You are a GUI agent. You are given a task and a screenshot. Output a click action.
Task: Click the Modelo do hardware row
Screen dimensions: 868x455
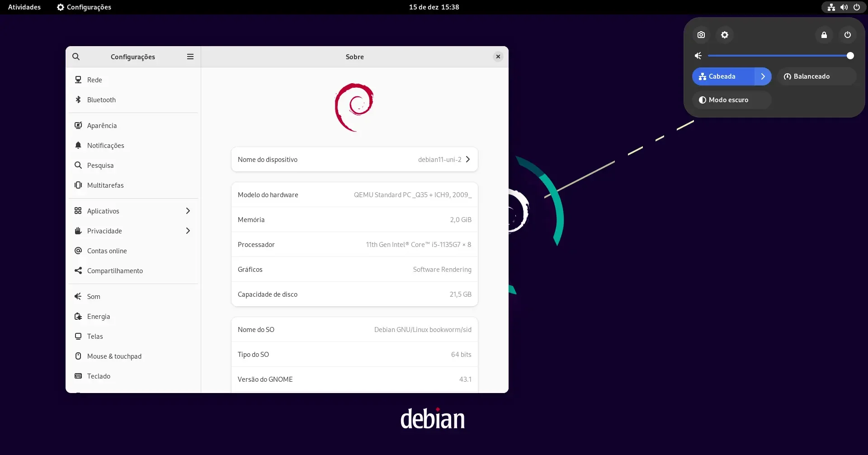[x=354, y=194]
